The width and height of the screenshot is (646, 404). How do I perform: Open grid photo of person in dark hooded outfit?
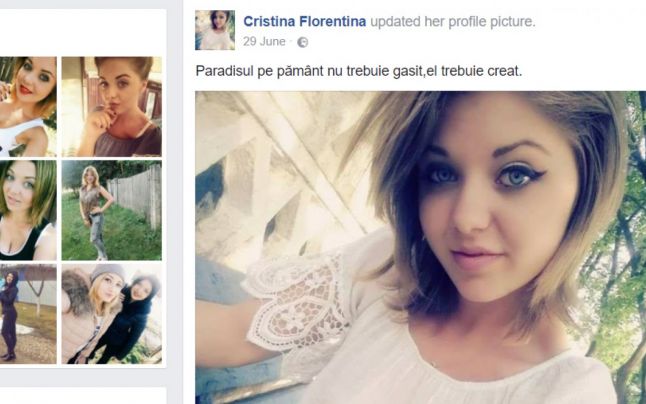(28, 314)
